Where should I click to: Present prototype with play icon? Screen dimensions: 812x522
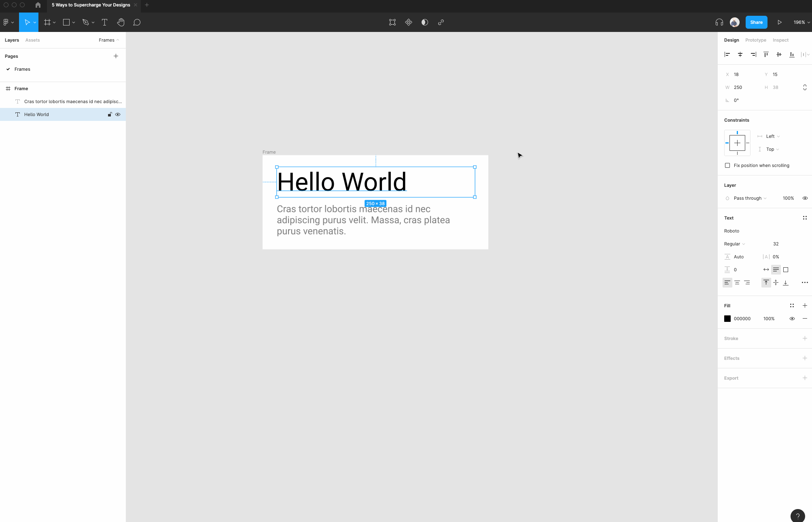point(779,22)
